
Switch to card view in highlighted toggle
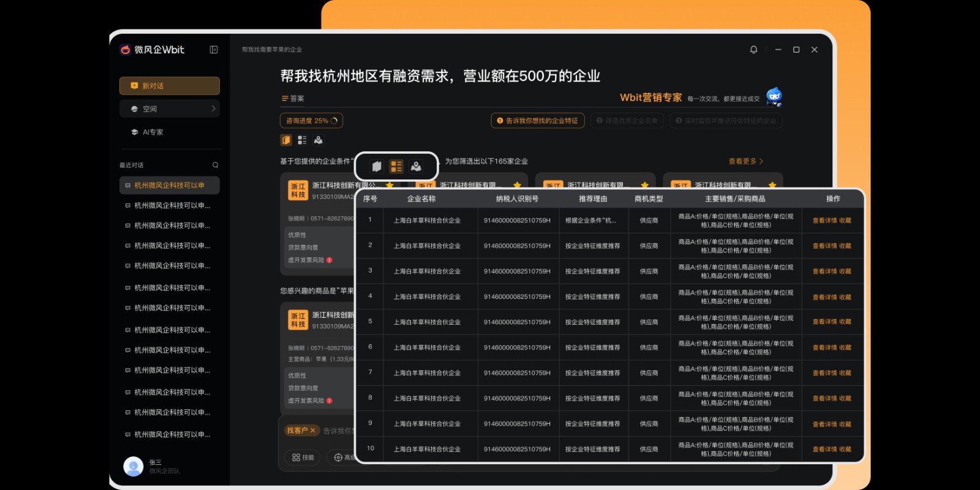pyautogui.click(x=377, y=166)
